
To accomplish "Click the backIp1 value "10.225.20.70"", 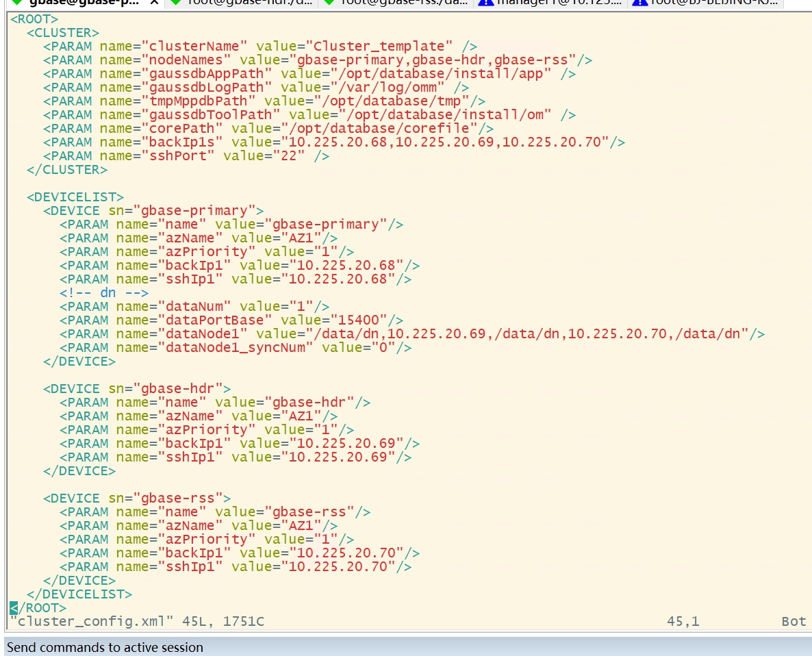I will (x=346, y=553).
